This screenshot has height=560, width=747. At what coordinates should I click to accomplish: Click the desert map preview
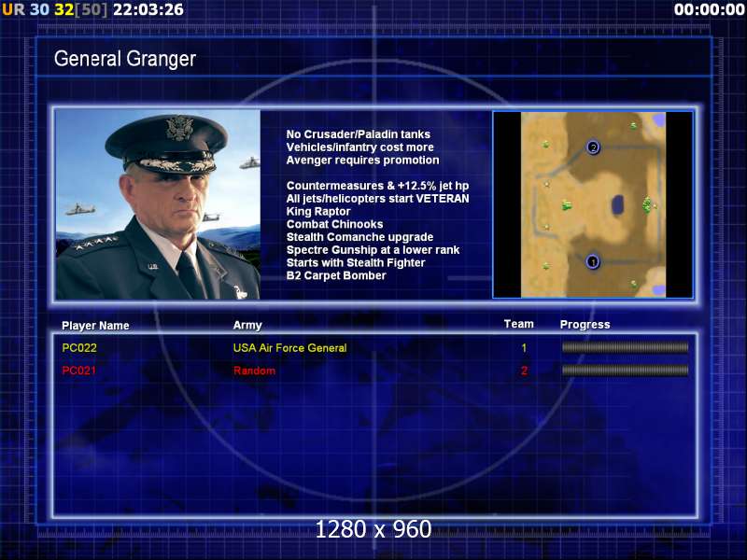593,204
